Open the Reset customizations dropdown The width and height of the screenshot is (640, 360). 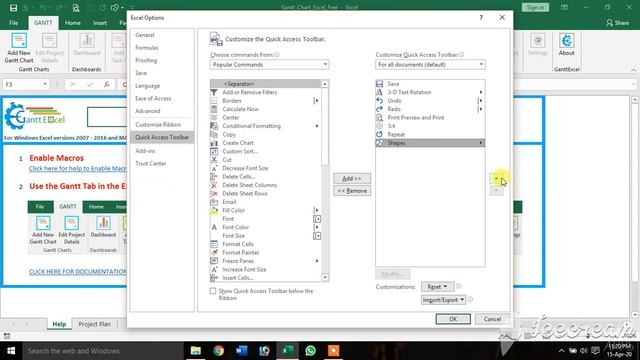pos(437,287)
